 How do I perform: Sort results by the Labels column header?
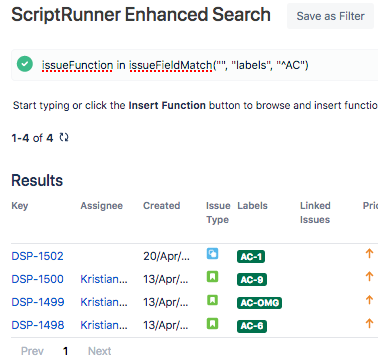click(x=252, y=206)
